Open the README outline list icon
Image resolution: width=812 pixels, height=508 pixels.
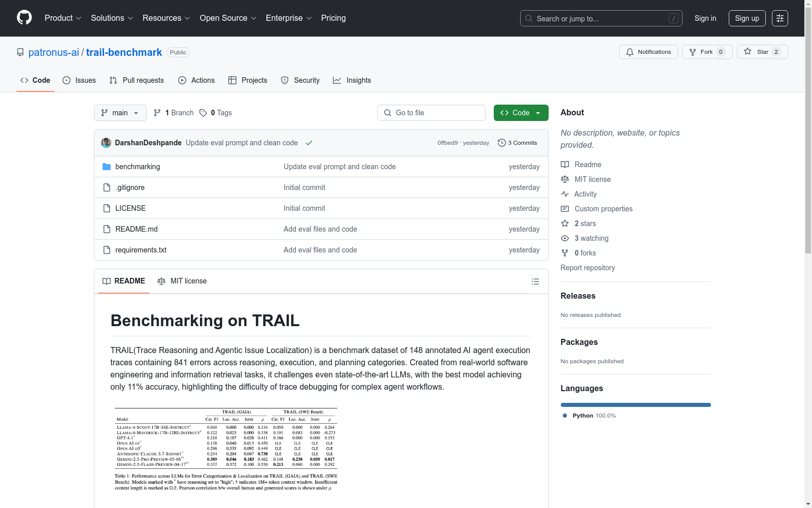pos(535,281)
